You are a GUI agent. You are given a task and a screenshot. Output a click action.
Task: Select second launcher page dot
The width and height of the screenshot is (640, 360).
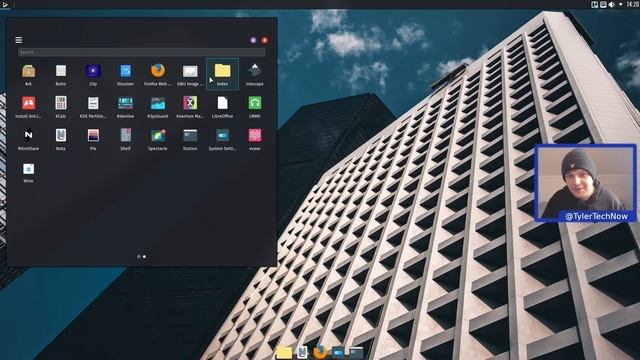tap(144, 257)
